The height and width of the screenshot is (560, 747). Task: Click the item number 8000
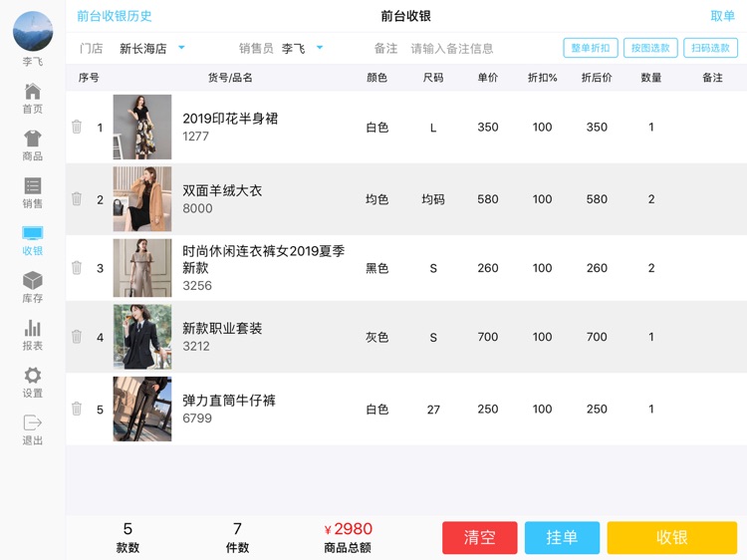[x=197, y=208]
